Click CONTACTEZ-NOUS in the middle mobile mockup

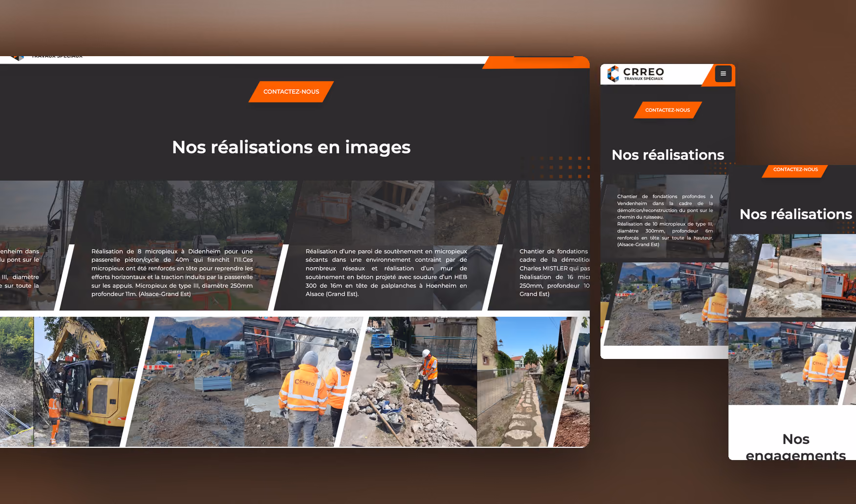tap(667, 110)
